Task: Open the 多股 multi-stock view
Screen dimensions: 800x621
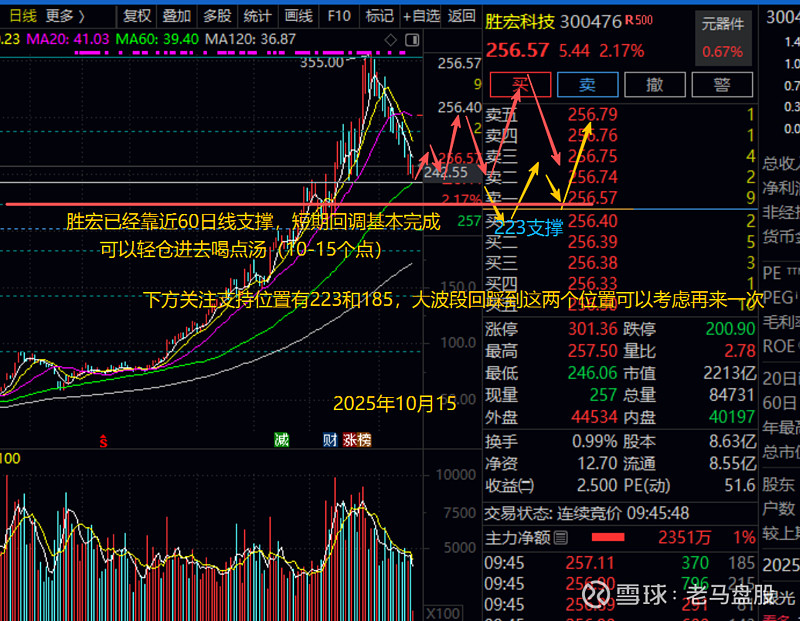Action: [x=217, y=16]
